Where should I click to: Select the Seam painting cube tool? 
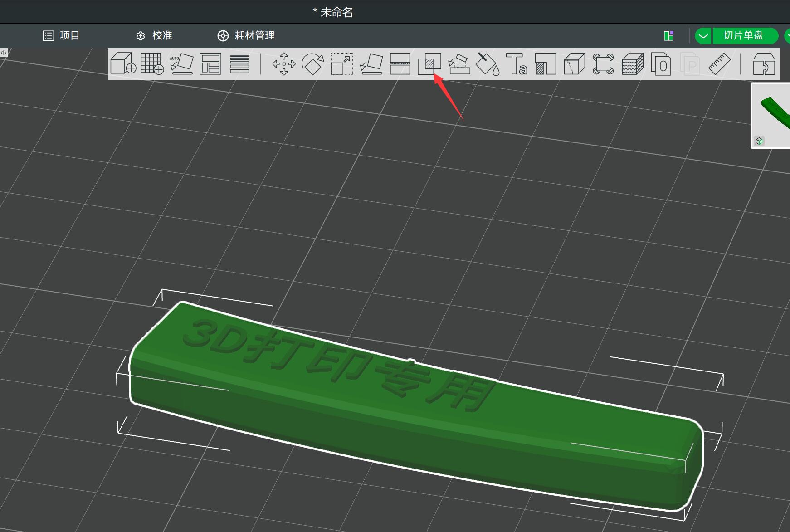click(575, 63)
